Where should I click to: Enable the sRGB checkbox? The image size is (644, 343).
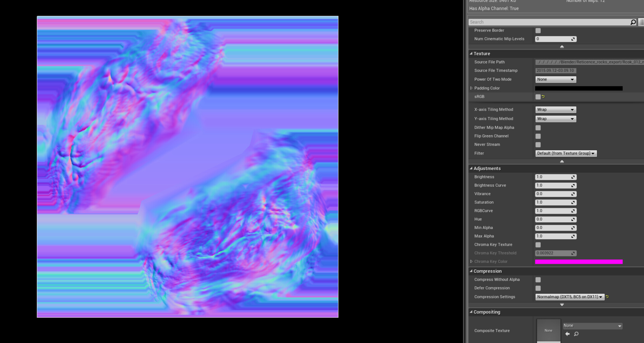coord(538,97)
